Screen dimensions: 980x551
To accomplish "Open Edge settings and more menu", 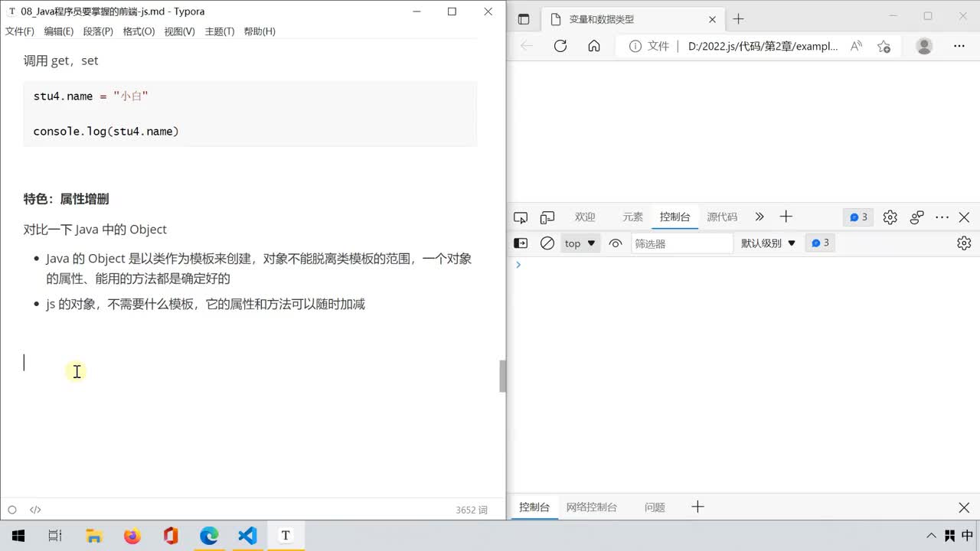I will click(x=959, y=46).
